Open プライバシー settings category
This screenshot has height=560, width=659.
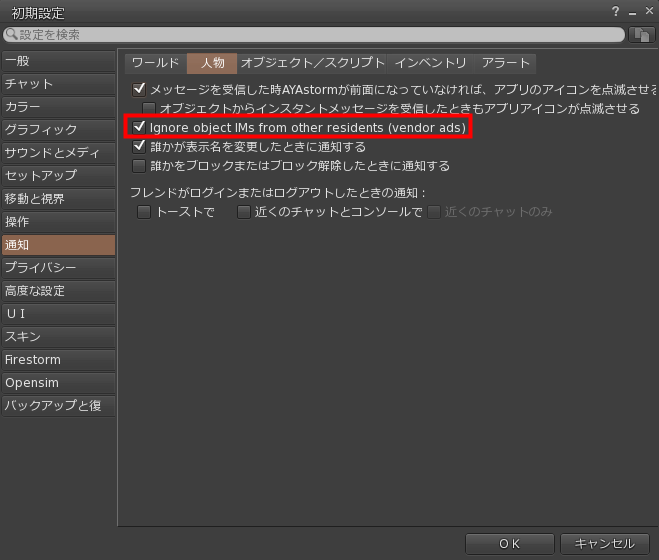click(x=58, y=268)
